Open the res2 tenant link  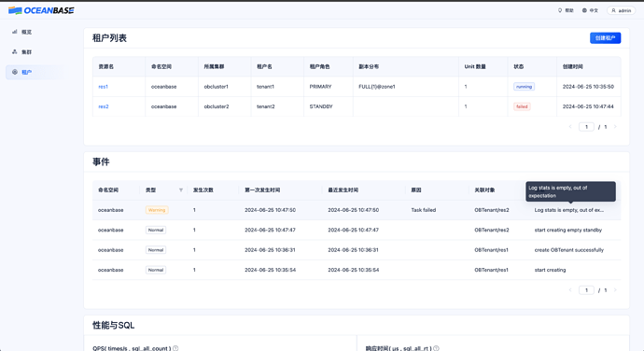tap(104, 106)
